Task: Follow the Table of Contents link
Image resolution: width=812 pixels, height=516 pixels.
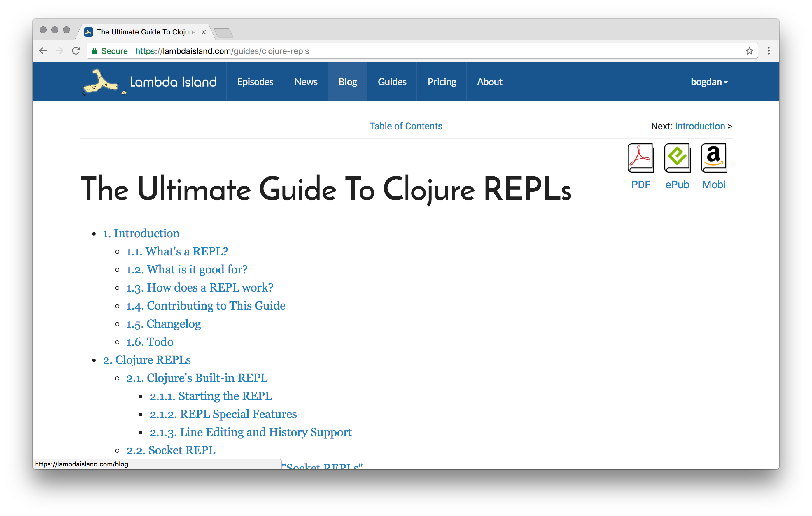Action: click(x=406, y=126)
